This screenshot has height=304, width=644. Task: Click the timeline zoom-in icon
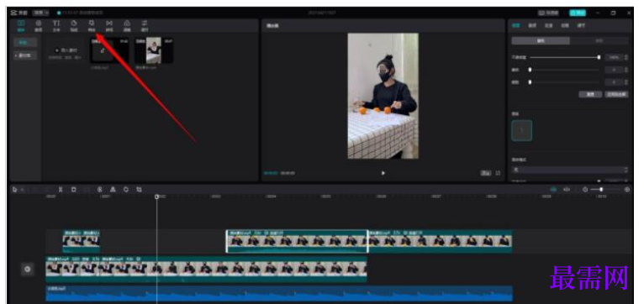tap(626, 190)
